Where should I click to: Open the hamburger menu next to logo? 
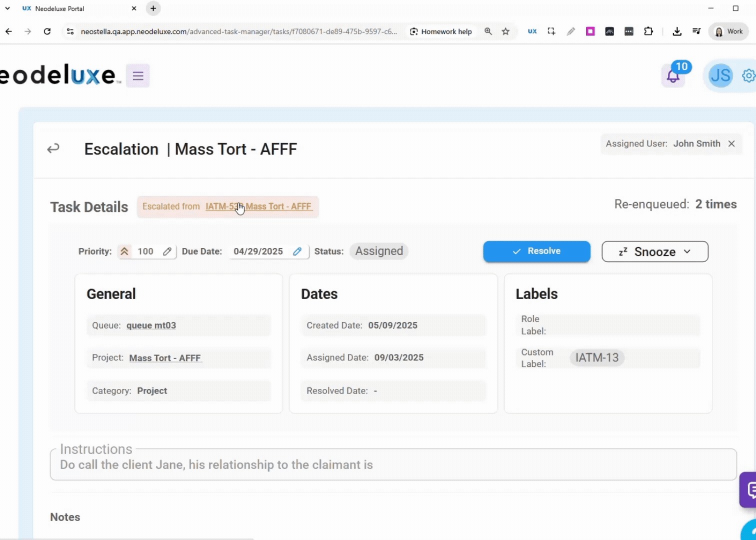(138, 76)
